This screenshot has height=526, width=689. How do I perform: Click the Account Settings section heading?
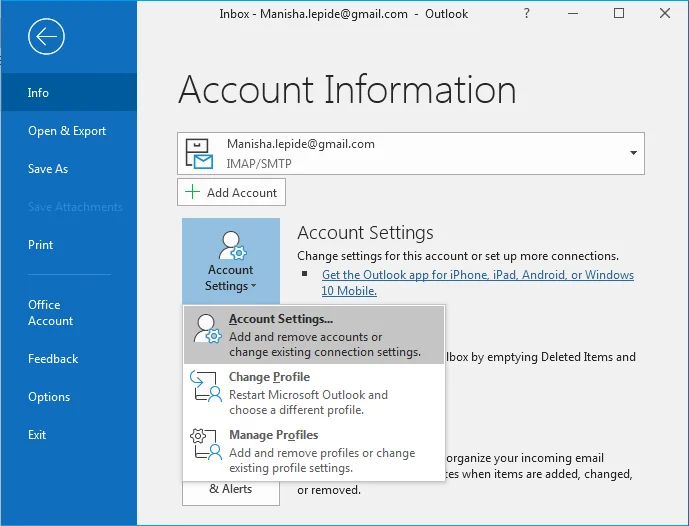click(365, 232)
